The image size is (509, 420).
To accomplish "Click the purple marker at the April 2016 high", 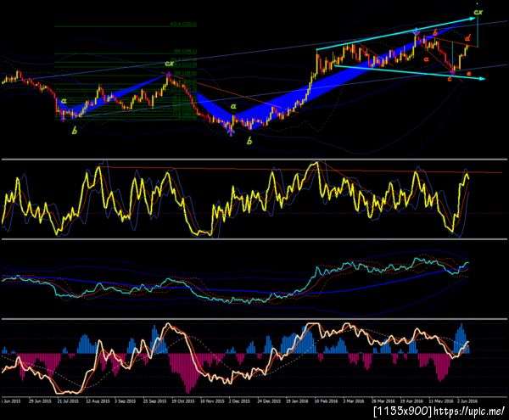I will [x=417, y=31].
